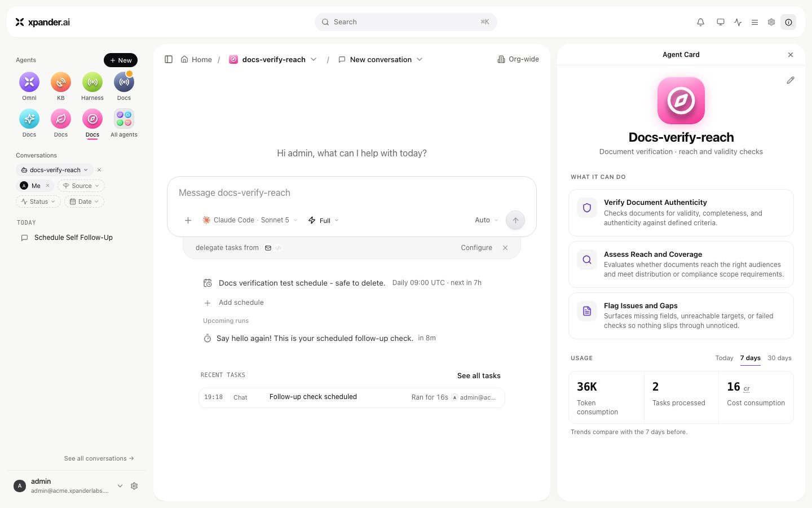Image resolution: width=812 pixels, height=508 pixels.
Task: Click the Docs-verify-reach agent avatar
Action: [x=681, y=100]
